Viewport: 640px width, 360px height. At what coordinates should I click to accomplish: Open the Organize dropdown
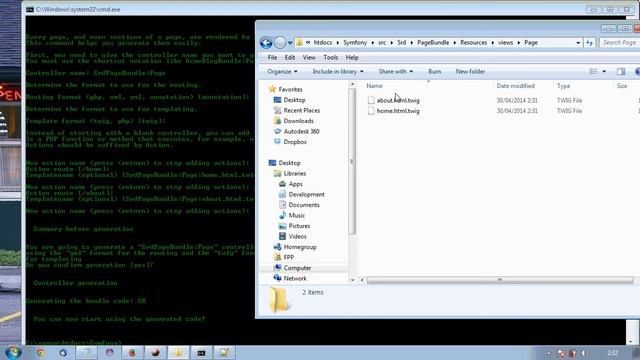point(282,71)
